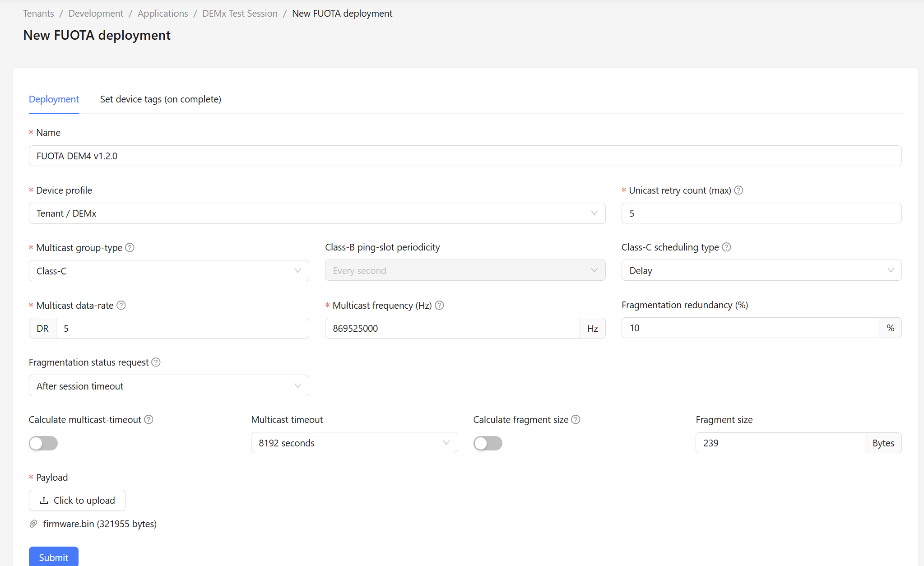Click help icon beside Class-C scheduling type

coord(726,247)
